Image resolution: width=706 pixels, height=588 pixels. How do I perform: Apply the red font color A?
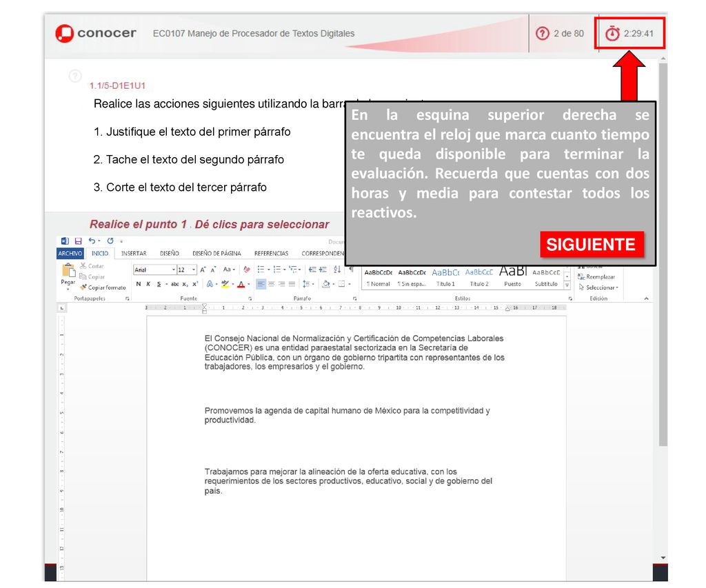pyautogui.click(x=241, y=284)
